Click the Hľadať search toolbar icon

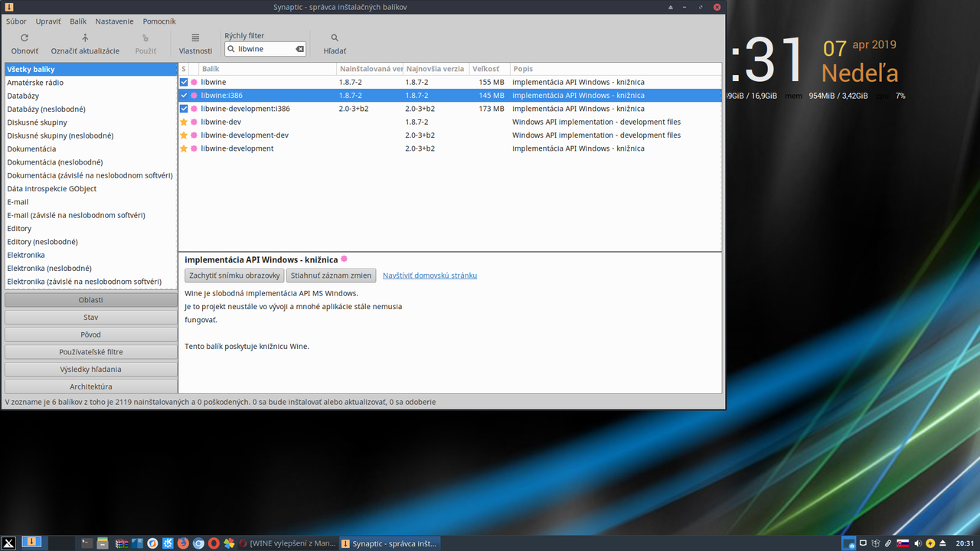tap(335, 37)
